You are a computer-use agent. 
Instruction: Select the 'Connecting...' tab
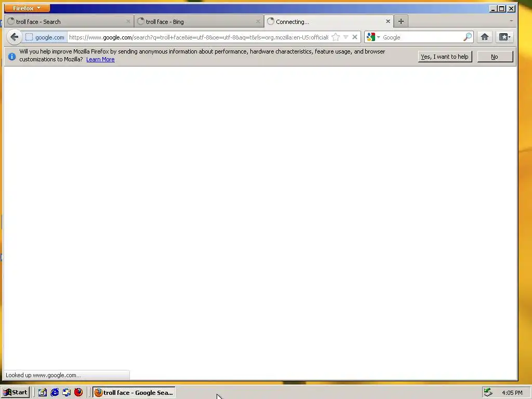[x=328, y=21]
